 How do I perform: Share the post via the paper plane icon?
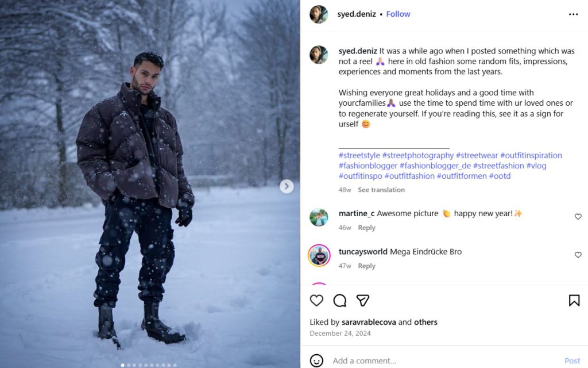coord(362,300)
